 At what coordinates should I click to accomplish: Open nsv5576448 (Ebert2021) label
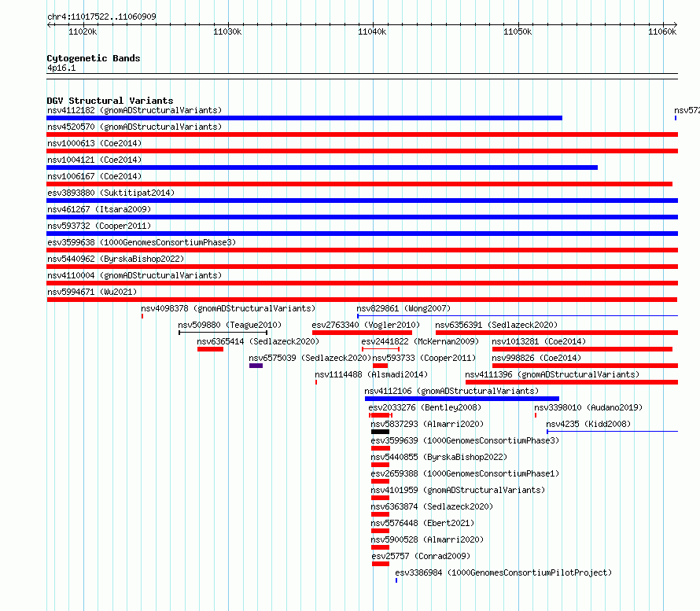click(422, 523)
